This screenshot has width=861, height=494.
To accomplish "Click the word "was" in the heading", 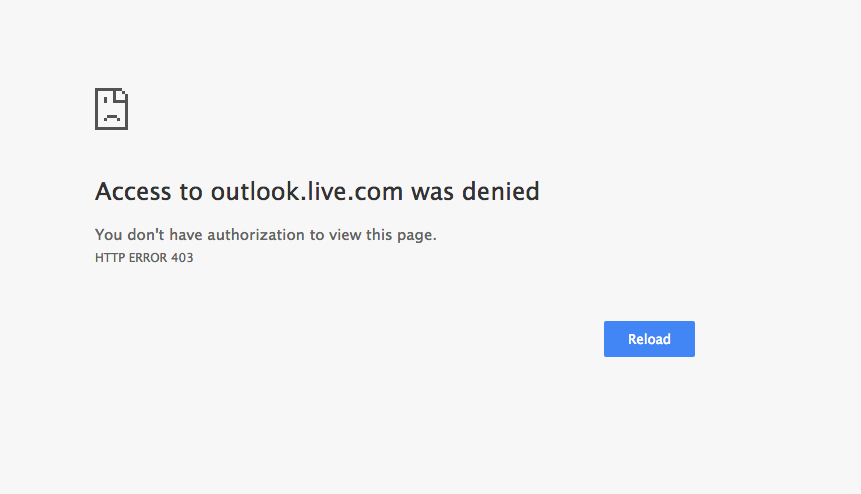I will click(432, 192).
